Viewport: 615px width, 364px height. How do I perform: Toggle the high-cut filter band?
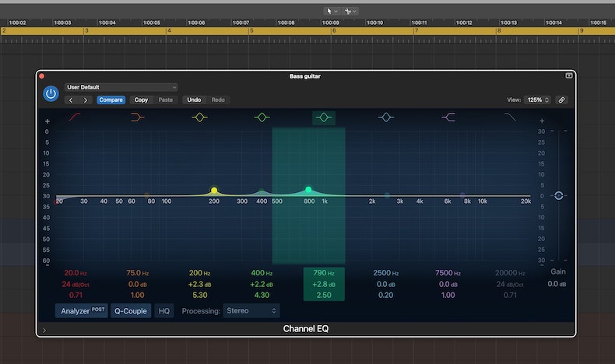(x=510, y=117)
